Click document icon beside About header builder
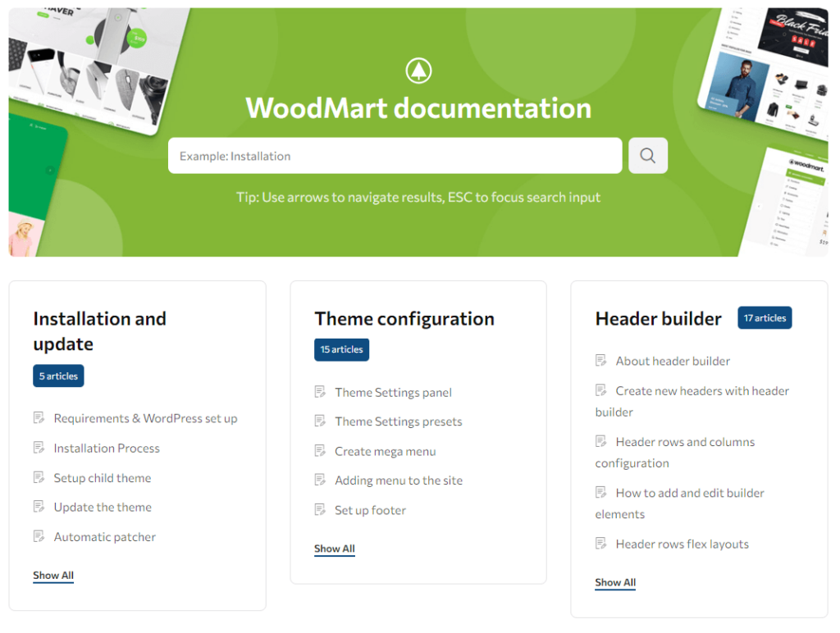The height and width of the screenshot is (633, 840). pyautogui.click(x=601, y=361)
